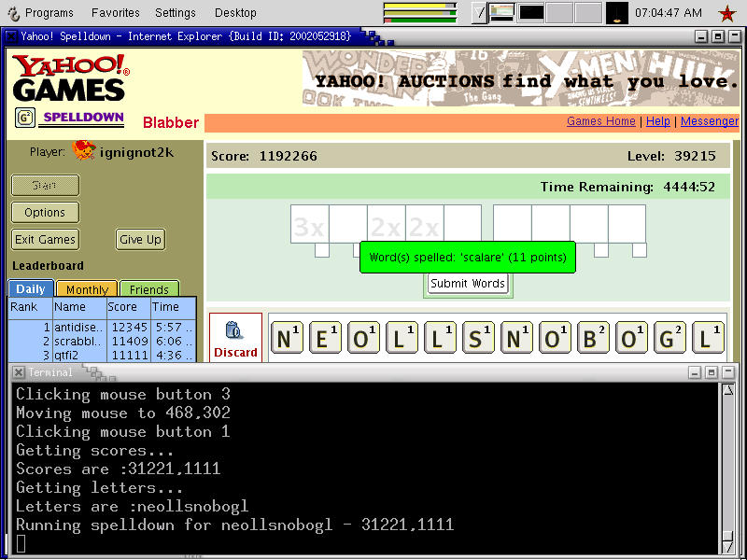Image resolution: width=747 pixels, height=560 pixels.
Task: Click the Yahoo! Games logo
Action: point(71,77)
